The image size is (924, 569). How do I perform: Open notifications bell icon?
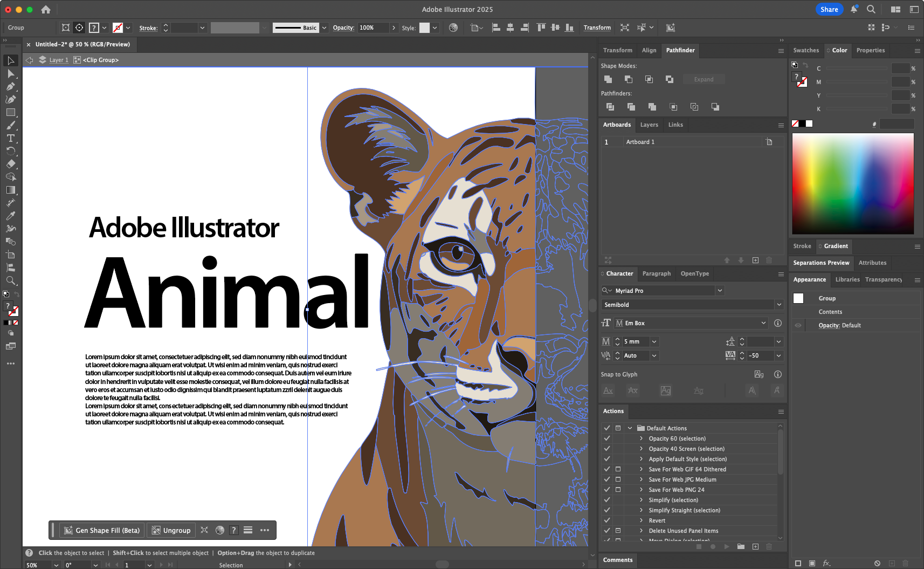click(x=854, y=9)
